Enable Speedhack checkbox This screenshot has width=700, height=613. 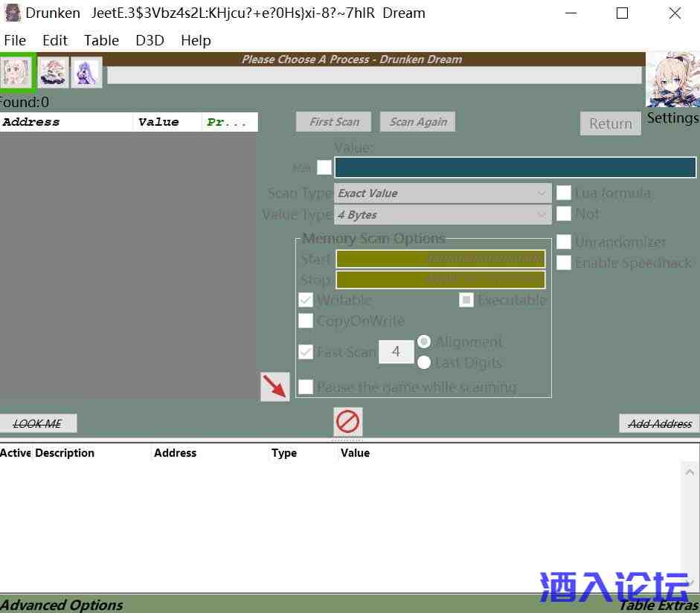pyautogui.click(x=564, y=263)
